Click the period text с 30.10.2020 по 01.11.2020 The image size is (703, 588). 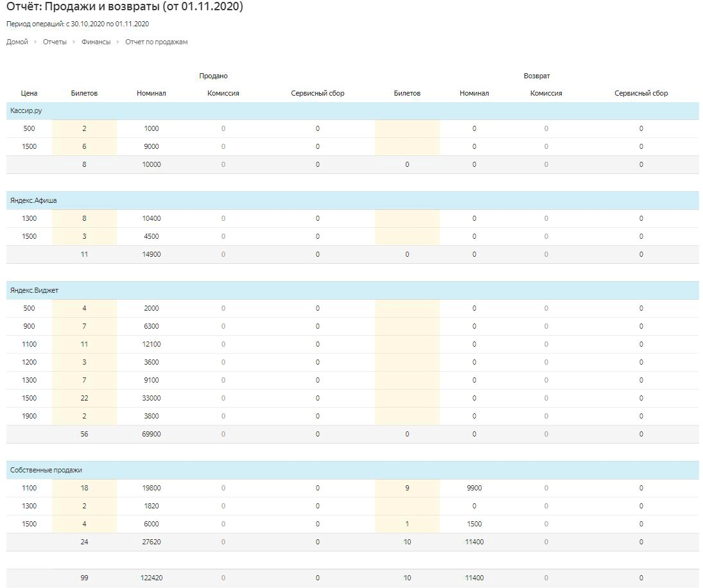coord(107,24)
